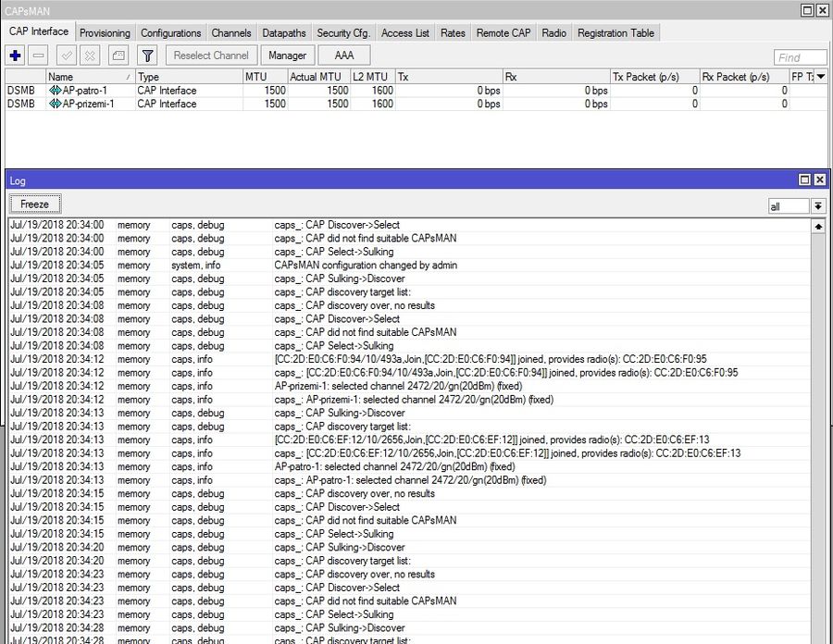Select the AP-prizemi-1 row name
The height and width of the screenshot is (644, 833).
coord(88,104)
